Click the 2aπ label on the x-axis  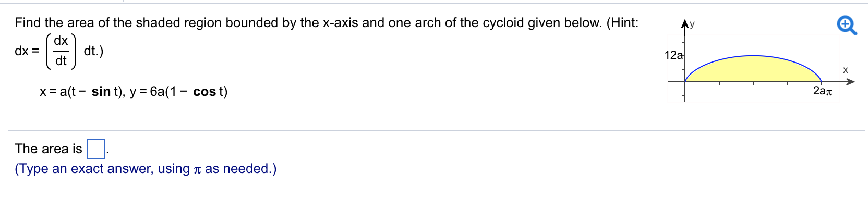click(x=823, y=91)
